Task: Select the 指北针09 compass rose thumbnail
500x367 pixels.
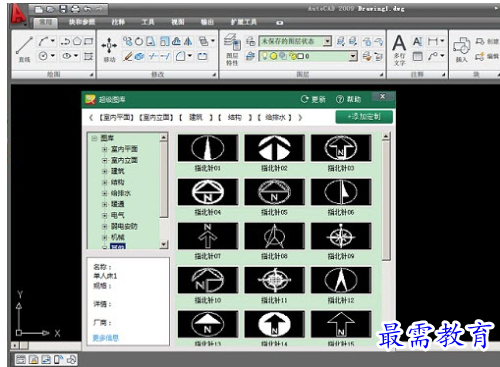Action: [x=341, y=236]
